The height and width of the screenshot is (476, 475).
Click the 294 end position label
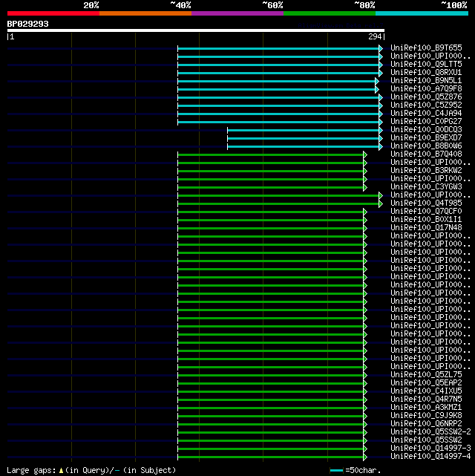375,36
